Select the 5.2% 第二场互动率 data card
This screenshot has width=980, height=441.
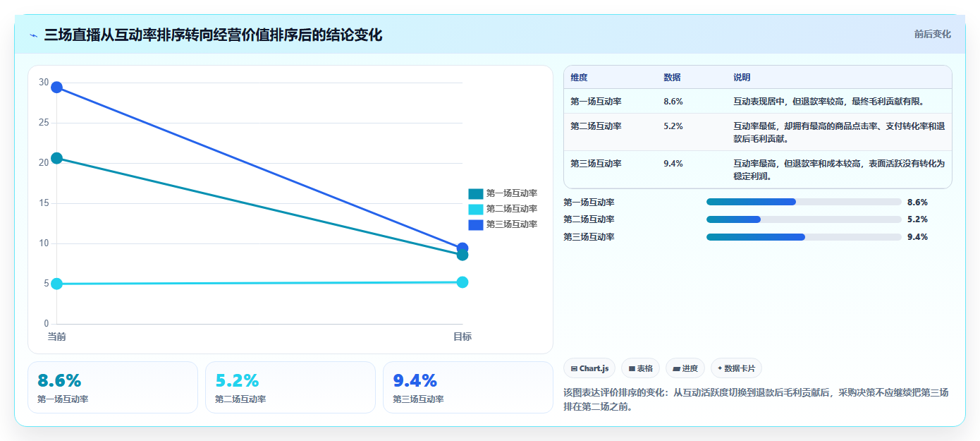290,387
